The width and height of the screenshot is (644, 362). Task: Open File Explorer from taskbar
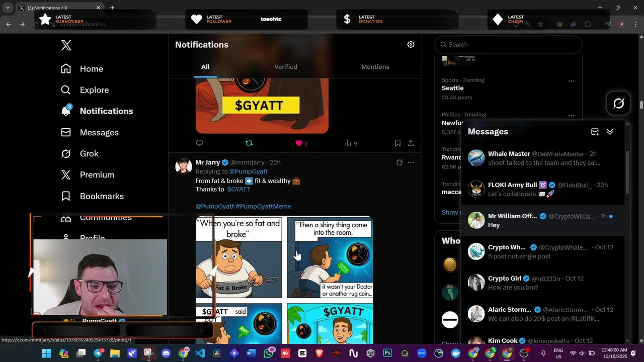pos(115,353)
